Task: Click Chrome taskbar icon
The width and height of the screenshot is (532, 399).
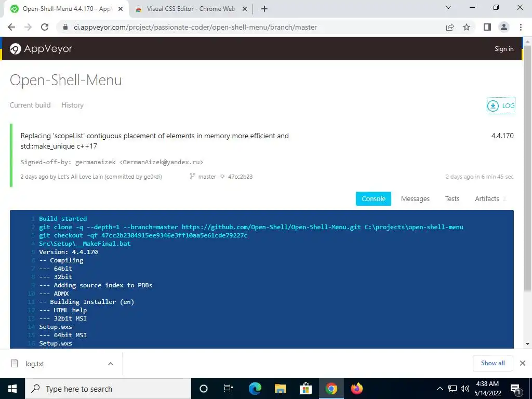Action: (x=331, y=389)
